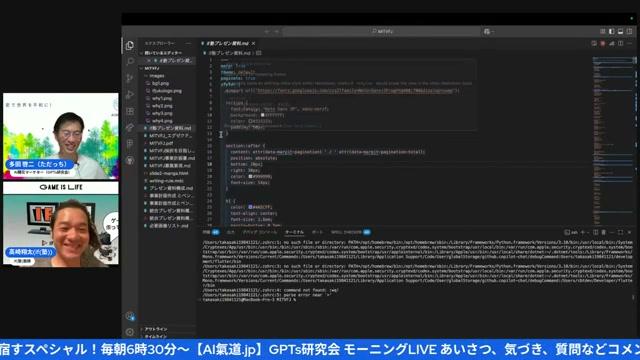This screenshot has width=640, height=360.
Task: Click the Explorer more-actions ellipsis
Action: (x=188, y=43)
